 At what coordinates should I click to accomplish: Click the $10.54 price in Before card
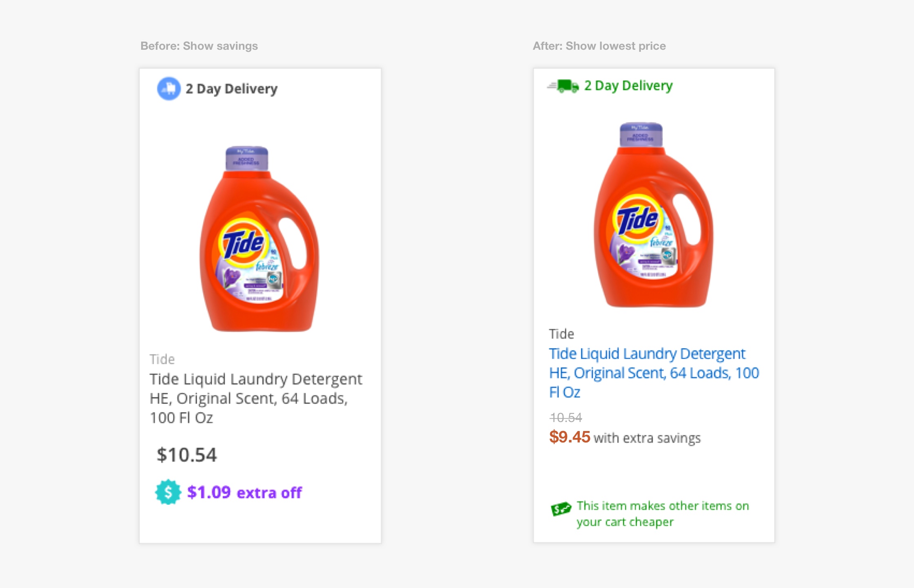pos(187,455)
